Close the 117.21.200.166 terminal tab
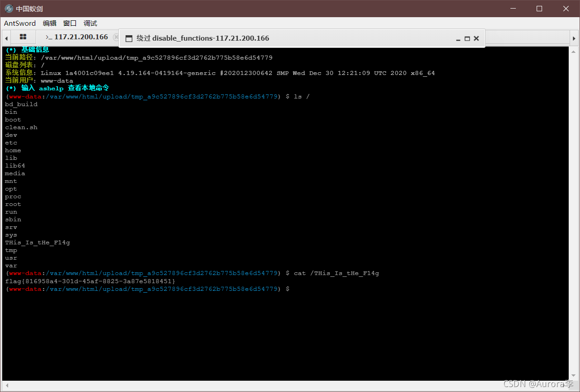 click(x=116, y=37)
